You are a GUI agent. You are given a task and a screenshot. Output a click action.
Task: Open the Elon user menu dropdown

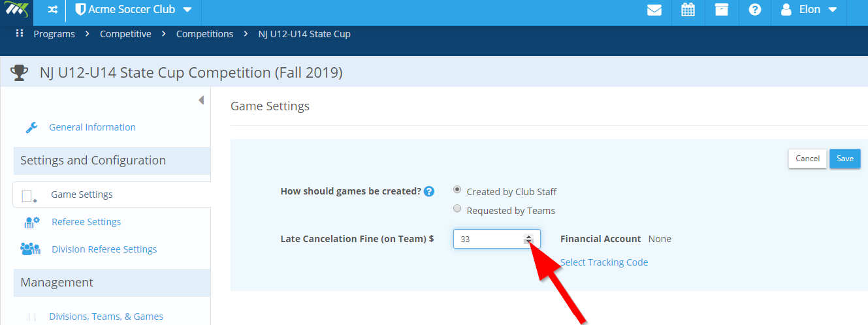coord(809,10)
